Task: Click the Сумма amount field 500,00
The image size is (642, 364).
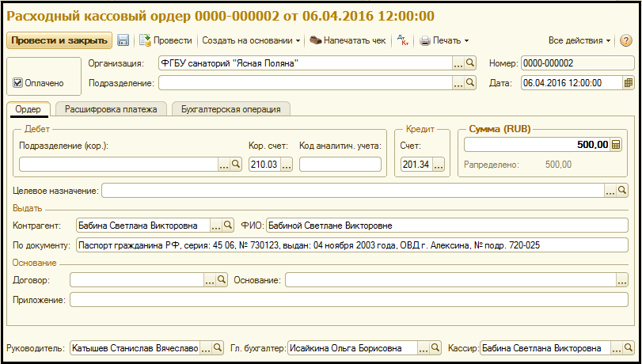Action: pos(537,145)
